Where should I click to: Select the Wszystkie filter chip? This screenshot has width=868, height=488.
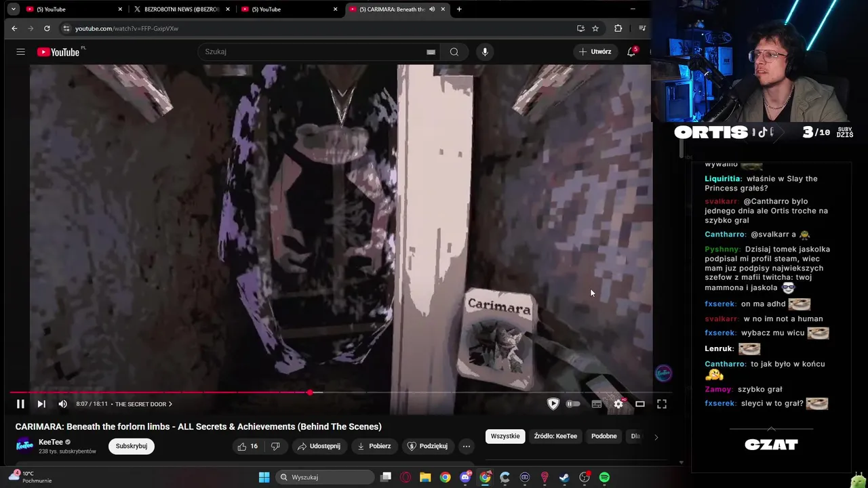[505, 436]
